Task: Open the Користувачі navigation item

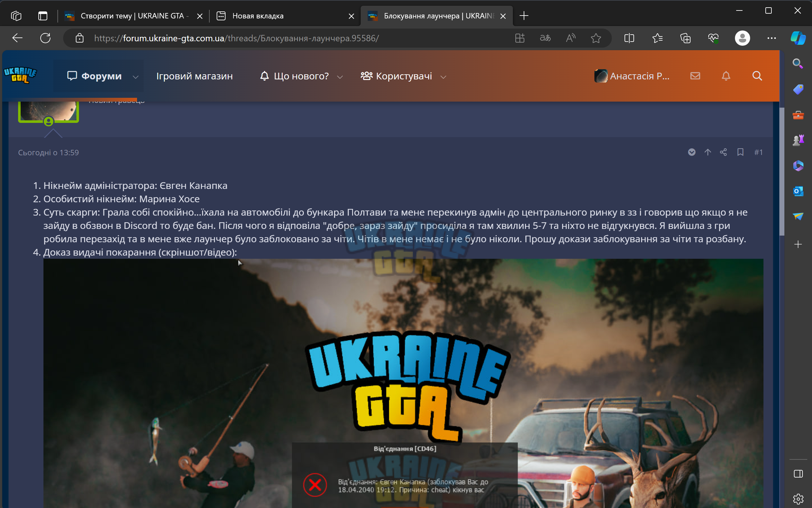Action: (396, 76)
